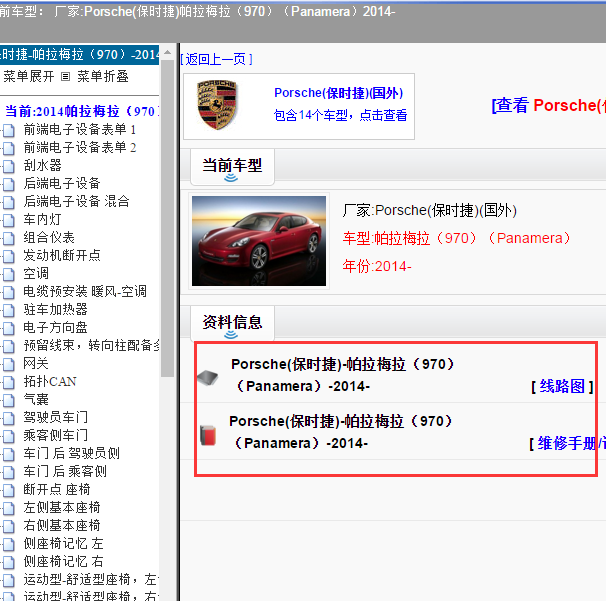Click document icon next to 车内灯
This screenshot has height=601, width=606.
click(9, 220)
